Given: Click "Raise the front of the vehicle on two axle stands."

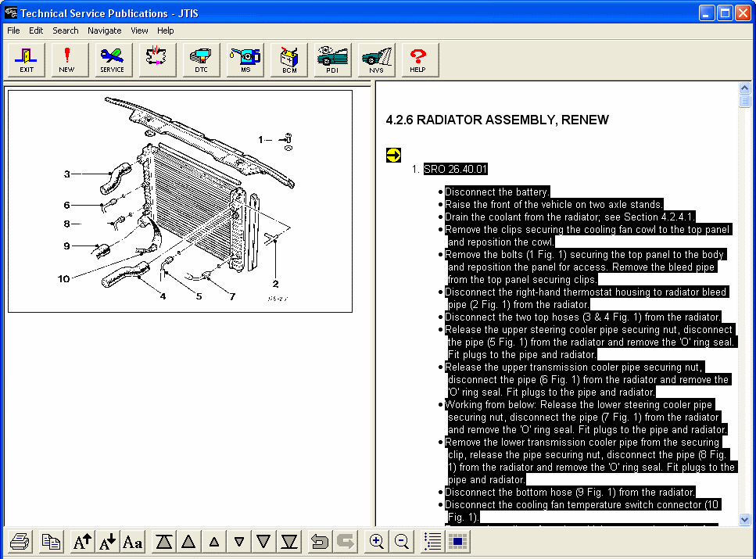Looking at the screenshot, I should (x=554, y=205).
